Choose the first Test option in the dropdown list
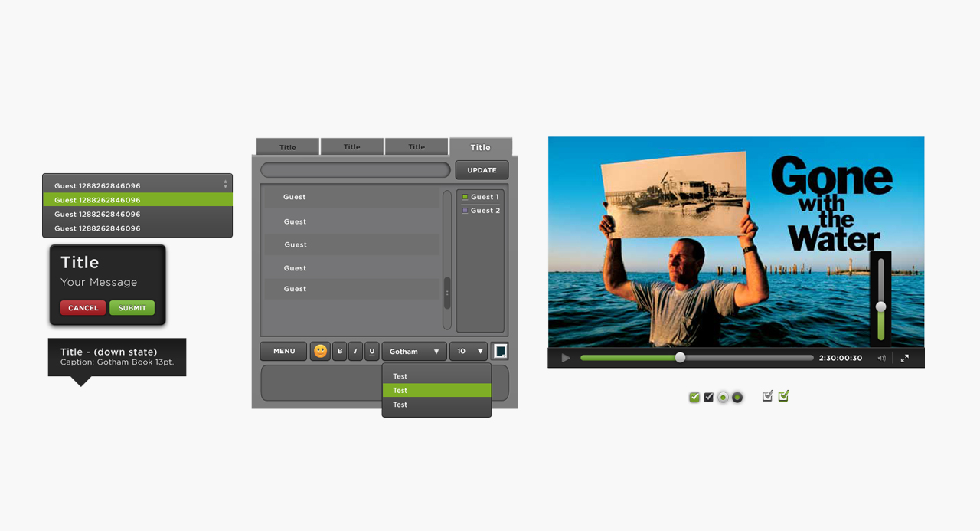 click(436, 376)
